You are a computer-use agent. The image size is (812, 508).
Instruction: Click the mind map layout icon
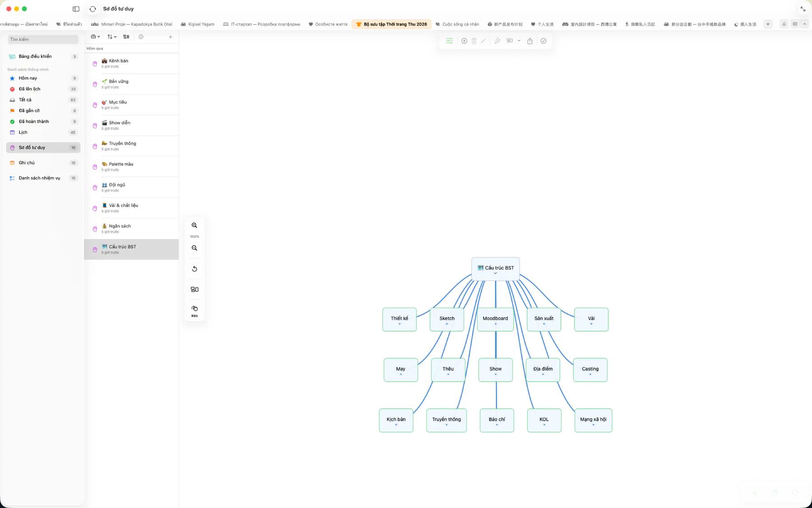(194, 289)
